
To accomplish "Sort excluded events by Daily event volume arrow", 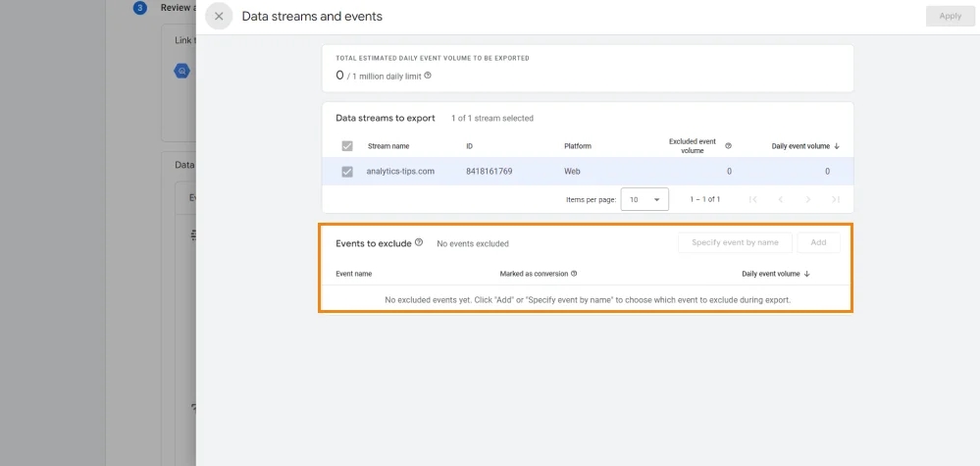I will click(807, 274).
